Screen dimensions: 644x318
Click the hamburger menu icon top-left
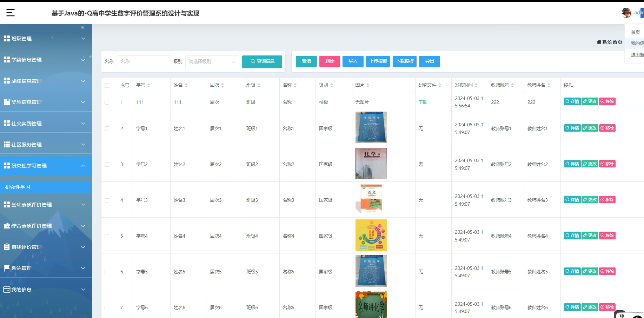tap(10, 13)
